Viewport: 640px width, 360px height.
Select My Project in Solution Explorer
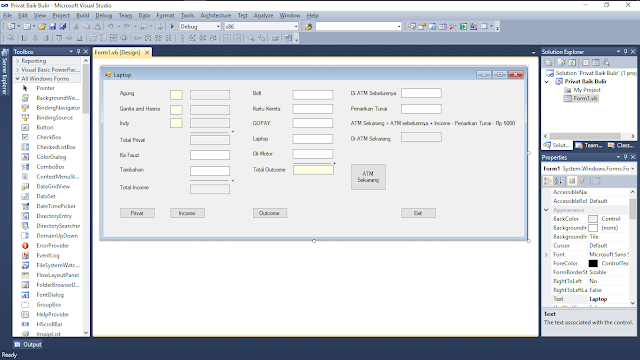(x=583, y=90)
